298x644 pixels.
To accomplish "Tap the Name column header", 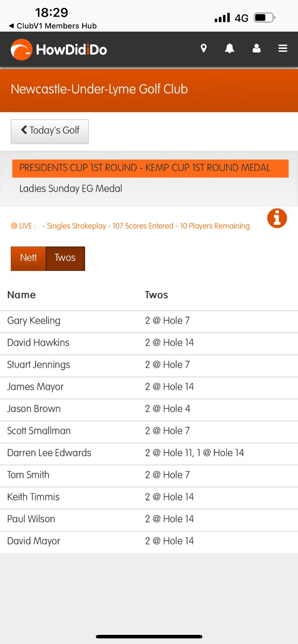I will click(x=22, y=295).
